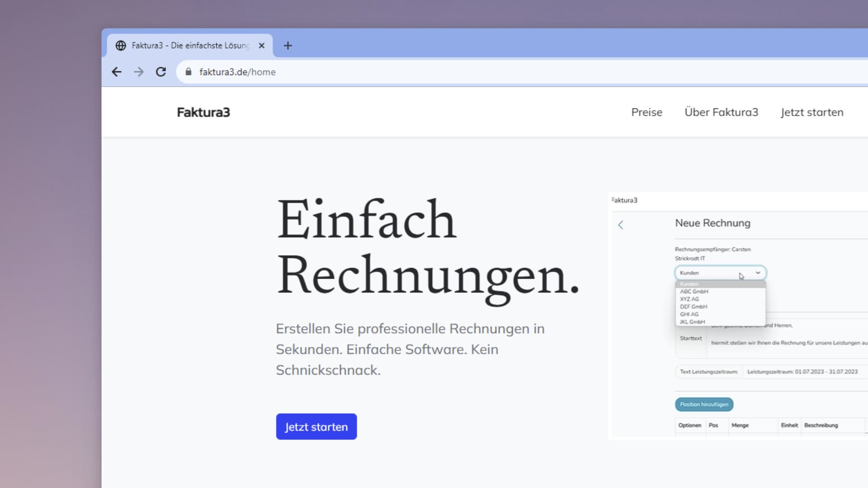Click the Faktura3 logo in the header
The image size is (868, 488).
coord(203,112)
